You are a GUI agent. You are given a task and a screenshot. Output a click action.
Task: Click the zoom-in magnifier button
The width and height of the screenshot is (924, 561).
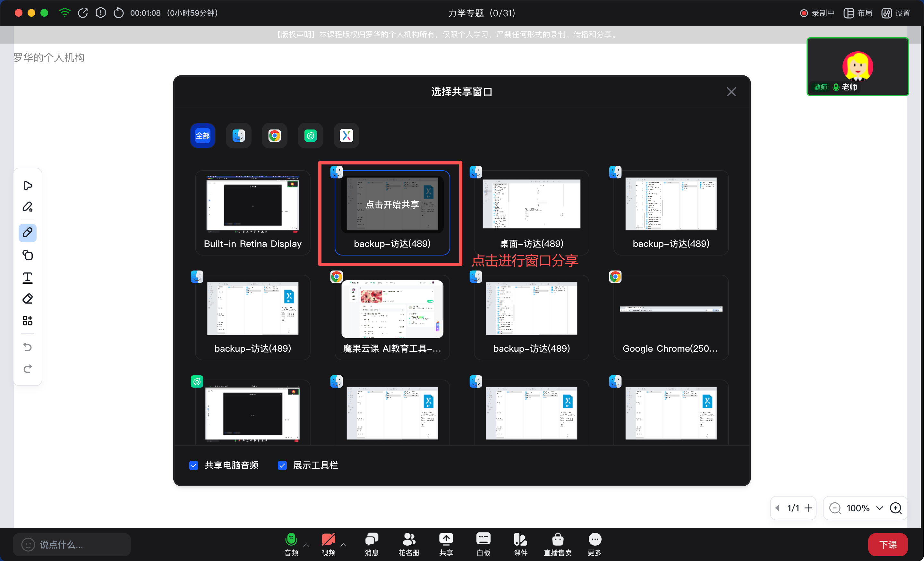pos(896,508)
